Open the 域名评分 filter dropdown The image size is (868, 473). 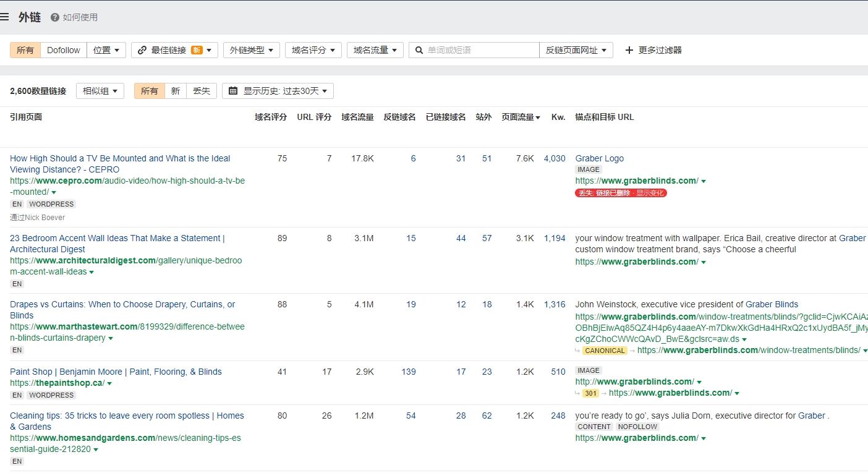point(313,50)
